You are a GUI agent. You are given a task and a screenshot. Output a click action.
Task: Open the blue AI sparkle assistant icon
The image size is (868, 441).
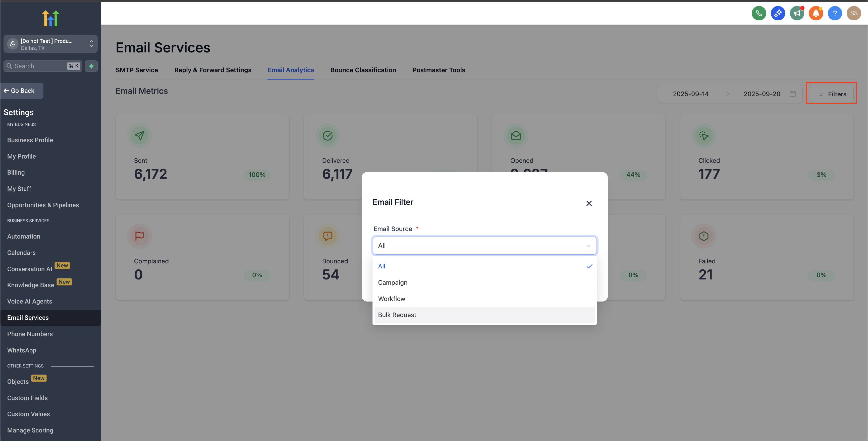(x=778, y=13)
